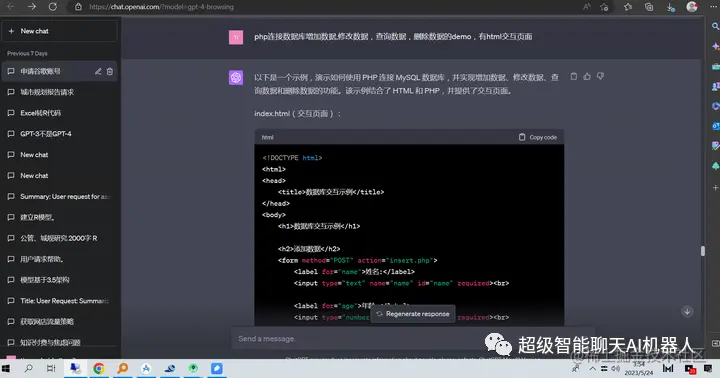Start a New chat in the sidebar
The image size is (720, 378).
[x=60, y=31]
